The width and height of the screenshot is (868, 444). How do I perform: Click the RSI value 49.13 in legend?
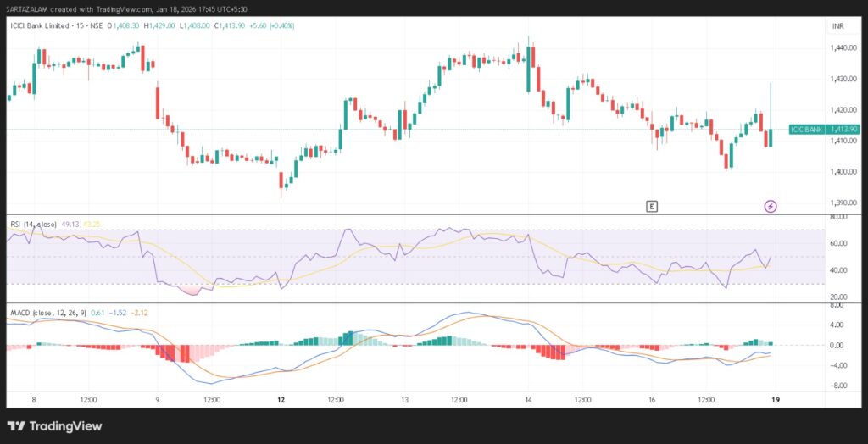(x=70, y=224)
